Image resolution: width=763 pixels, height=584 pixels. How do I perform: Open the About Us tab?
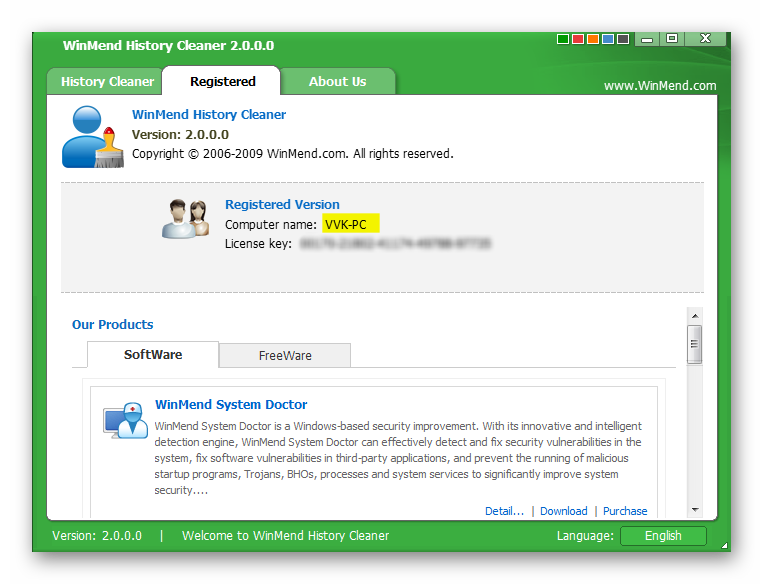point(338,81)
